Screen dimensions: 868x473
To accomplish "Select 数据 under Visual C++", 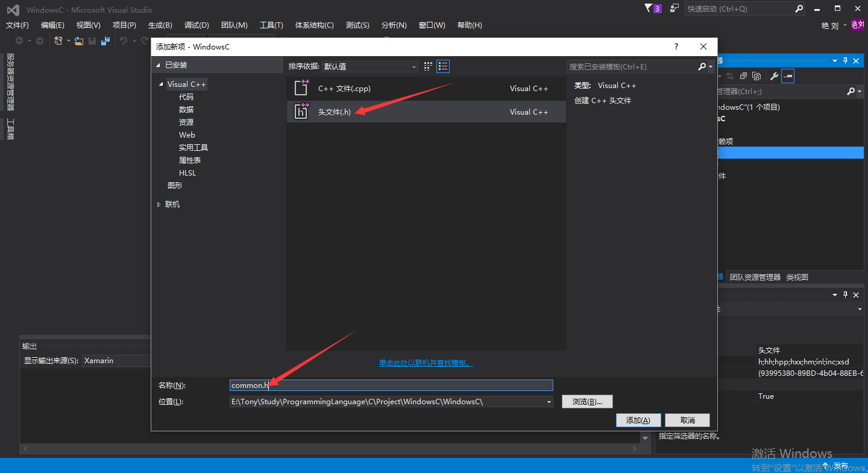I will (186, 110).
